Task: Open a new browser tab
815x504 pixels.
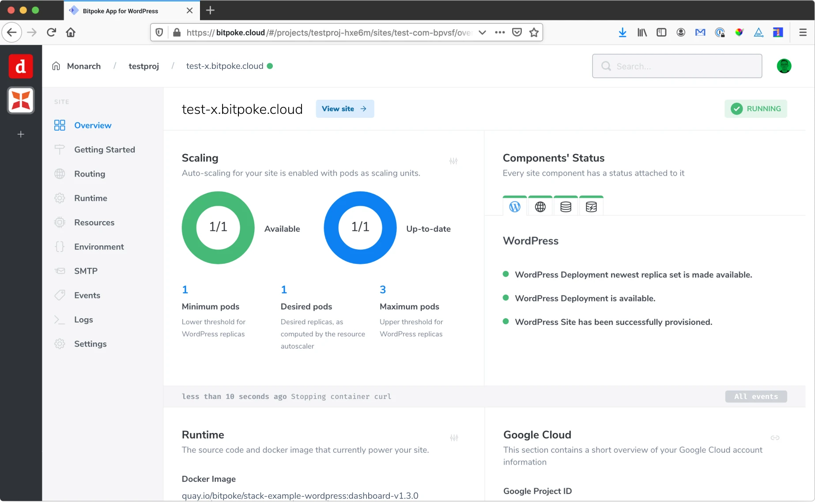Action: click(x=210, y=10)
